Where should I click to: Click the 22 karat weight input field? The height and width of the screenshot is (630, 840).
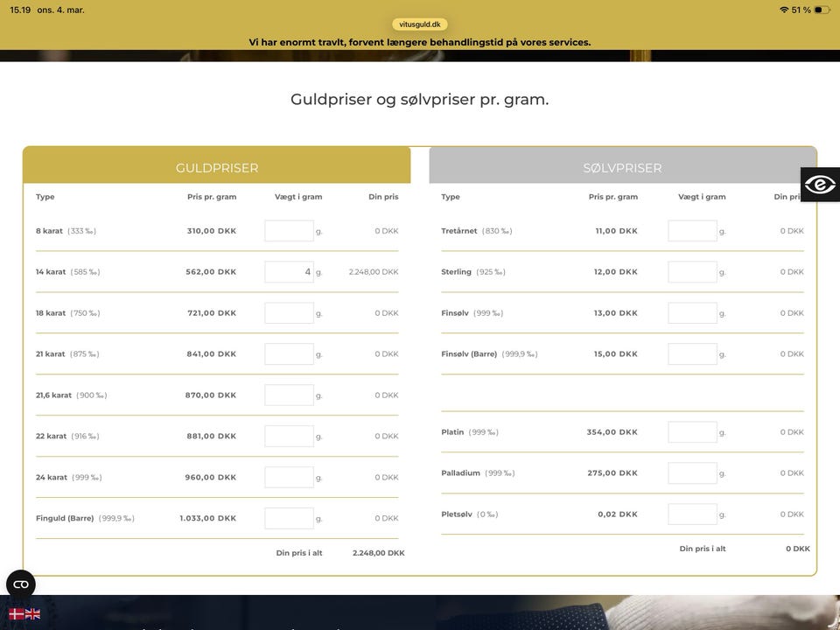[290, 436]
